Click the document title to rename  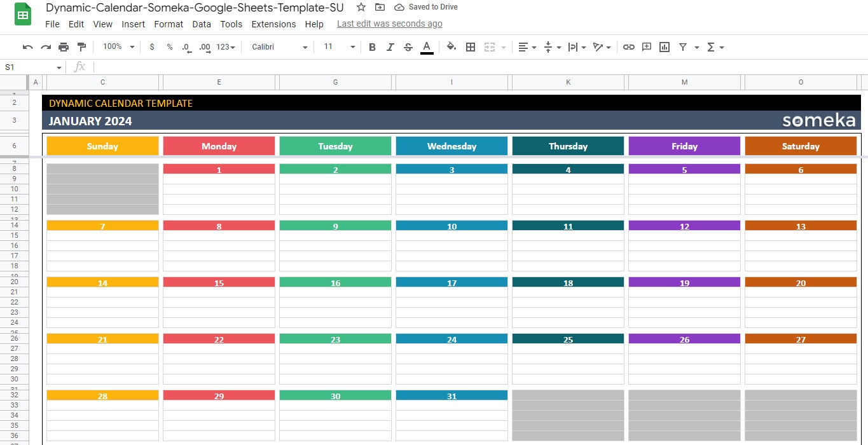(x=195, y=8)
